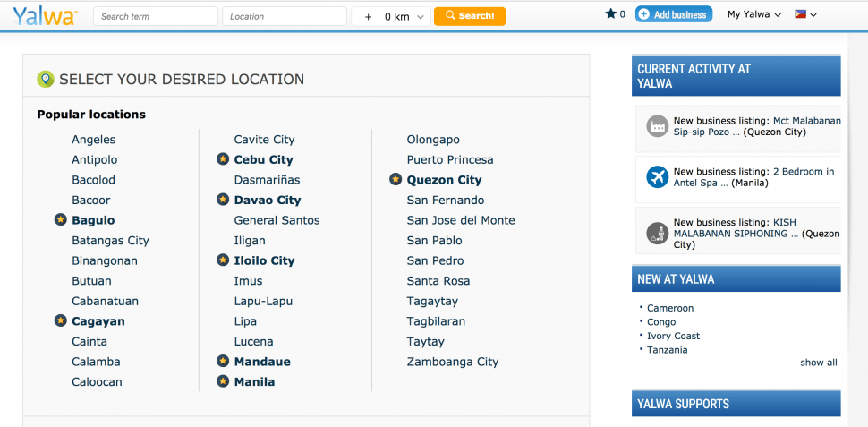868x427 pixels.
Task: Click the location pin icon beside heading
Action: pos(46,79)
